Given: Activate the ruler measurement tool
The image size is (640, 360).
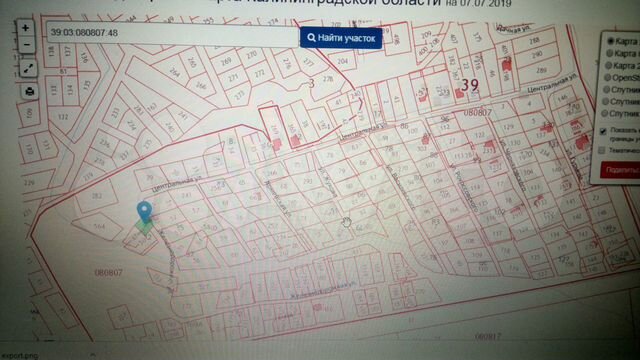Looking at the screenshot, I should (x=28, y=69).
